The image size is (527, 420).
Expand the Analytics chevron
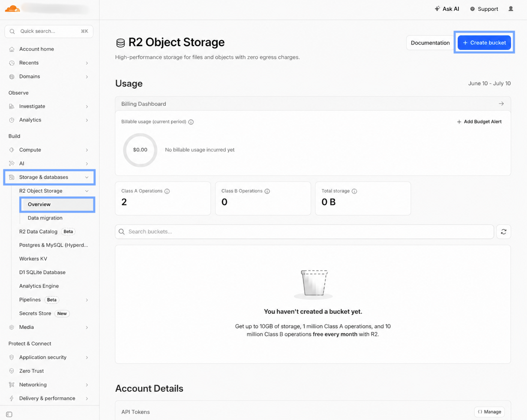pos(87,120)
